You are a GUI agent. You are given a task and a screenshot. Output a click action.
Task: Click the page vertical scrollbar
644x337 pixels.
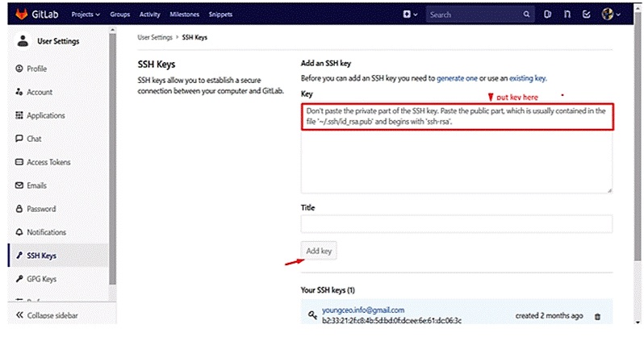(638, 138)
